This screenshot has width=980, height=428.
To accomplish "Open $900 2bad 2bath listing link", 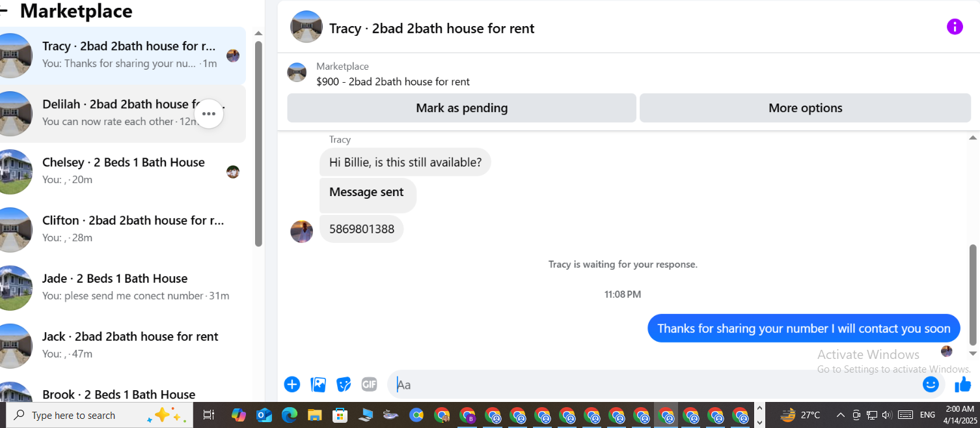I will (x=393, y=81).
